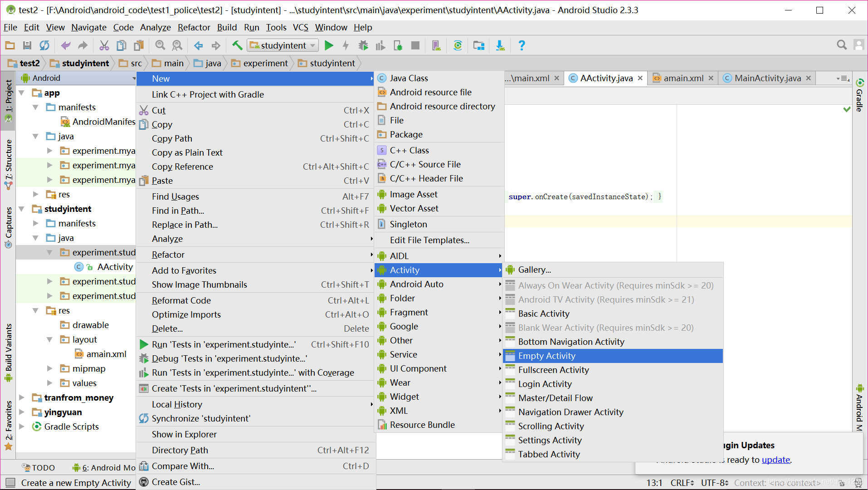Open Gallery... in the Activity submenu
The image size is (868, 490).
click(x=613, y=270)
